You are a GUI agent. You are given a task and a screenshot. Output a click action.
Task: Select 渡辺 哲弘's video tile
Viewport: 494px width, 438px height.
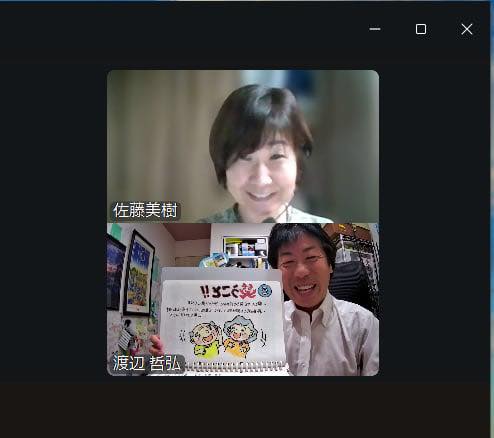[x=243, y=299]
